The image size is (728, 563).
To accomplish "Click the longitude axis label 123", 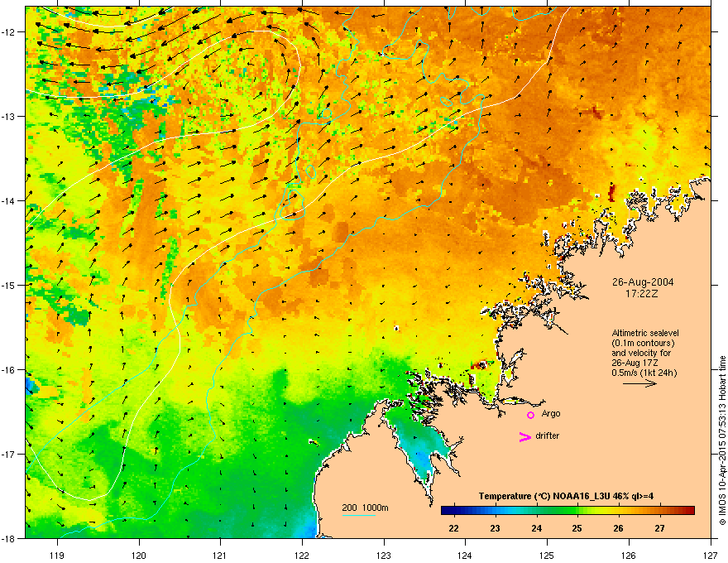I will click(x=384, y=555).
